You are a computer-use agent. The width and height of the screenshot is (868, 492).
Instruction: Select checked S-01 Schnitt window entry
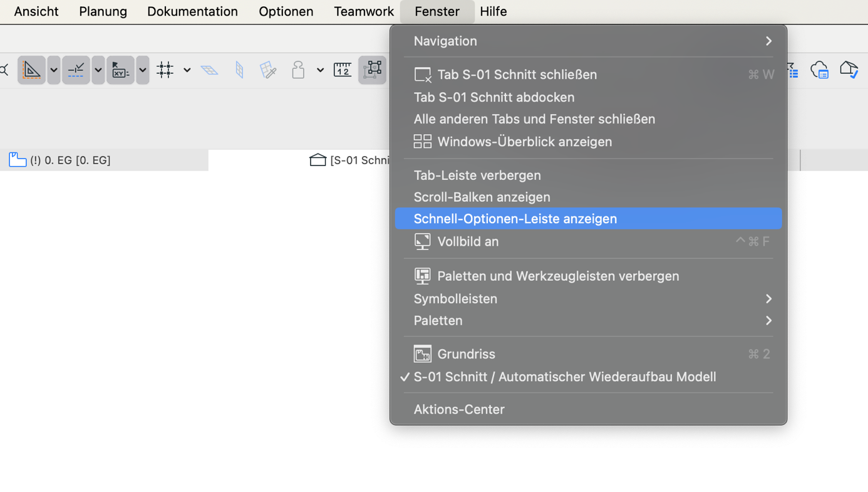pyautogui.click(x=589, y=377)
